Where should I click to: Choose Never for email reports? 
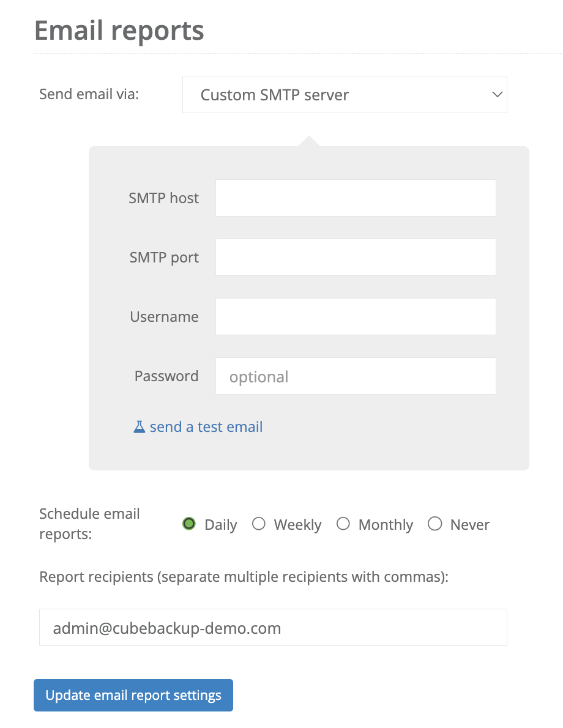(x=435, y=524)
